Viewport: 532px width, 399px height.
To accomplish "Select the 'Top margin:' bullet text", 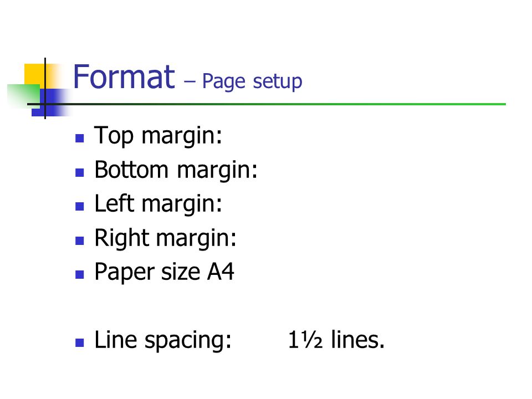I will (x=158, y=136).
